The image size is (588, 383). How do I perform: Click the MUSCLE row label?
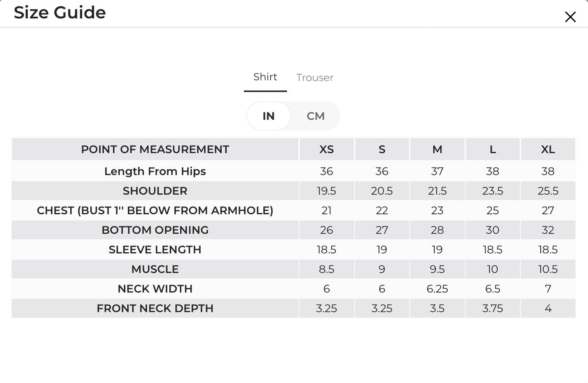click(155, 269)
